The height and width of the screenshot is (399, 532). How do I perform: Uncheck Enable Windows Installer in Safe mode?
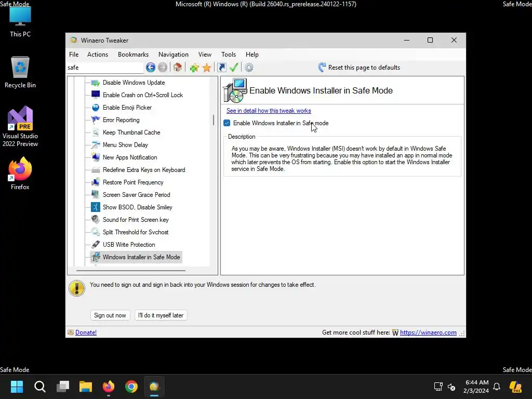(x=227, y=123)
